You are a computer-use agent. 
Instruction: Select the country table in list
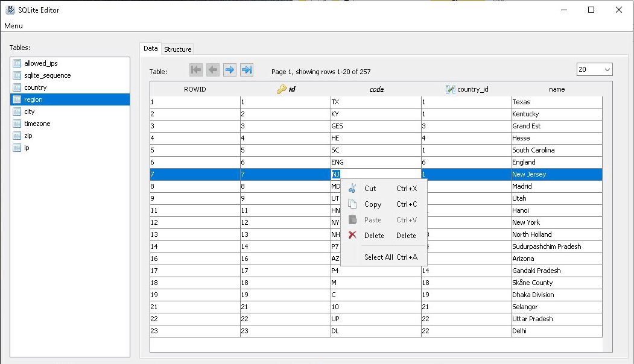click(36, 87)
